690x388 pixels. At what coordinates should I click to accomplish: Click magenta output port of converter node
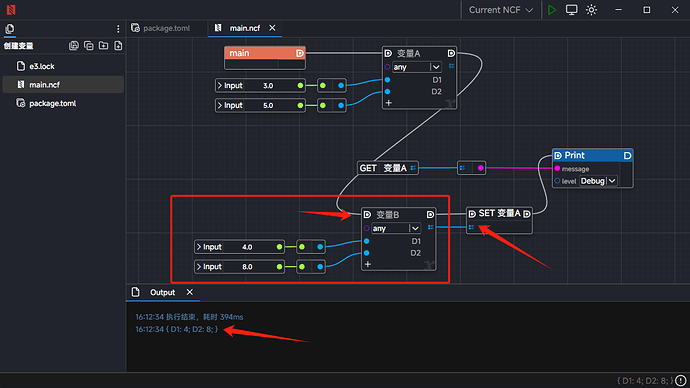pos(481,168)
